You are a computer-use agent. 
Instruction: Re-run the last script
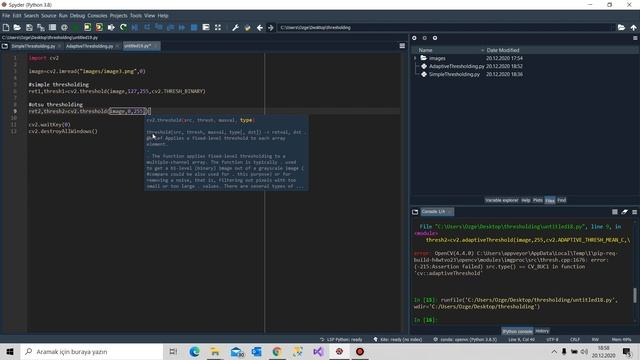123,27
